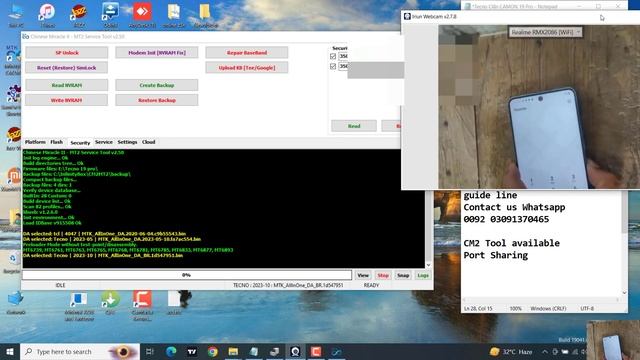Click the 0% progress bar
640x360 pixels.
coord(187,275)
